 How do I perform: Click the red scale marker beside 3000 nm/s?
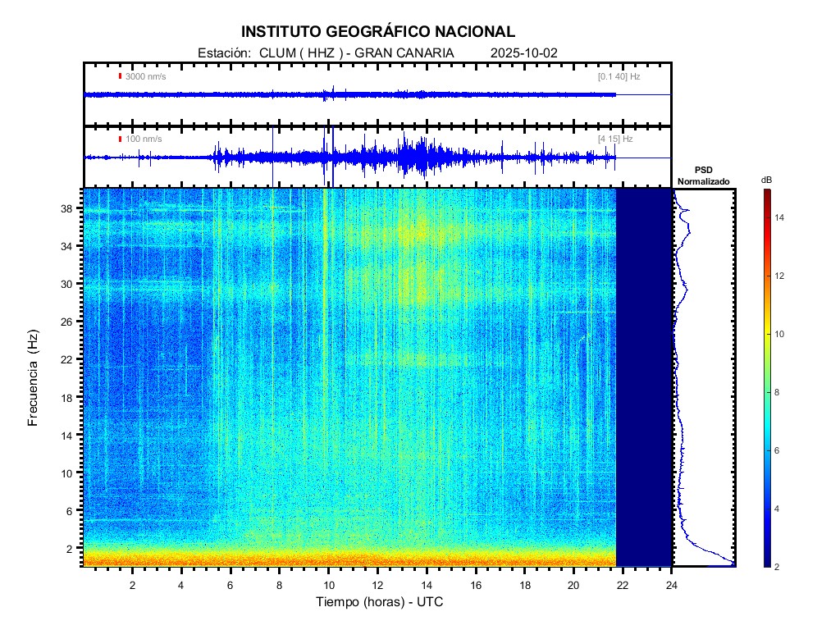tap(120, 76)
